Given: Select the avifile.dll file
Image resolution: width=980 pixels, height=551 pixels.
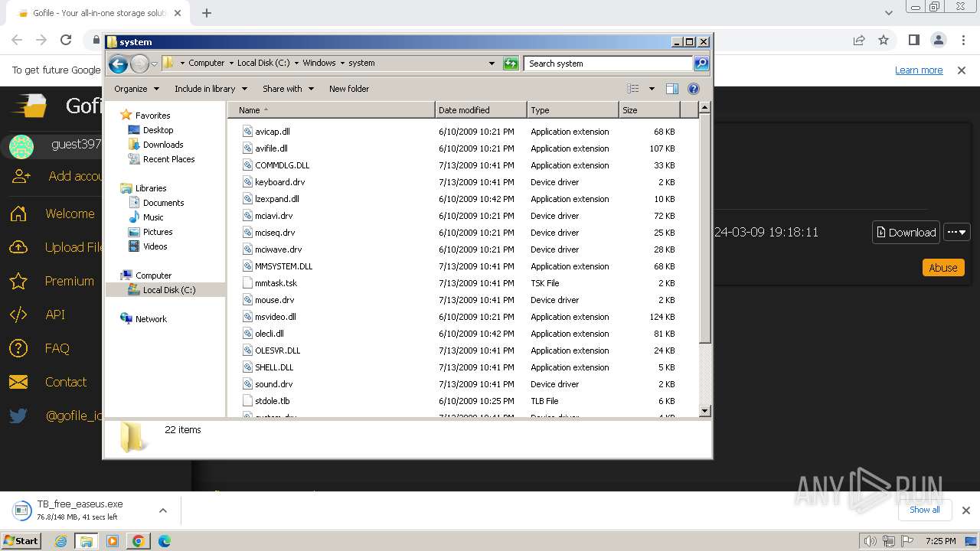Looking at the screenshot, I should click(x=271, y=148).
